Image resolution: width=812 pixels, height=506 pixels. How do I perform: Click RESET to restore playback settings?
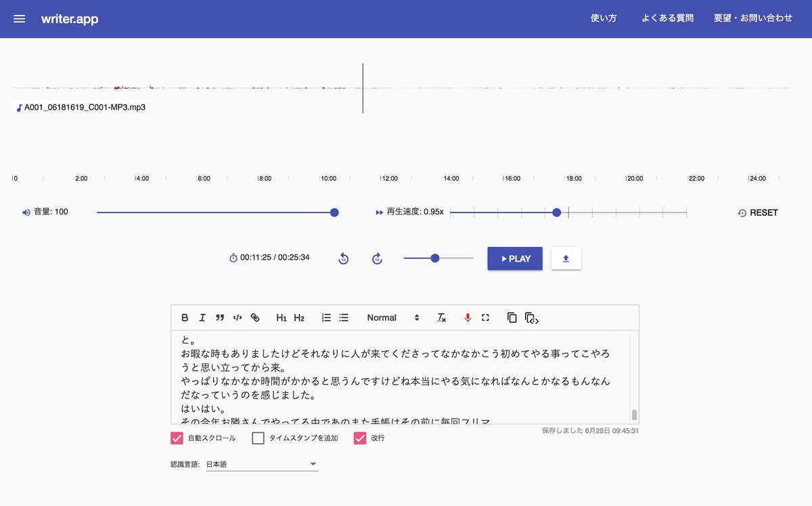click(x=758, y=212)
